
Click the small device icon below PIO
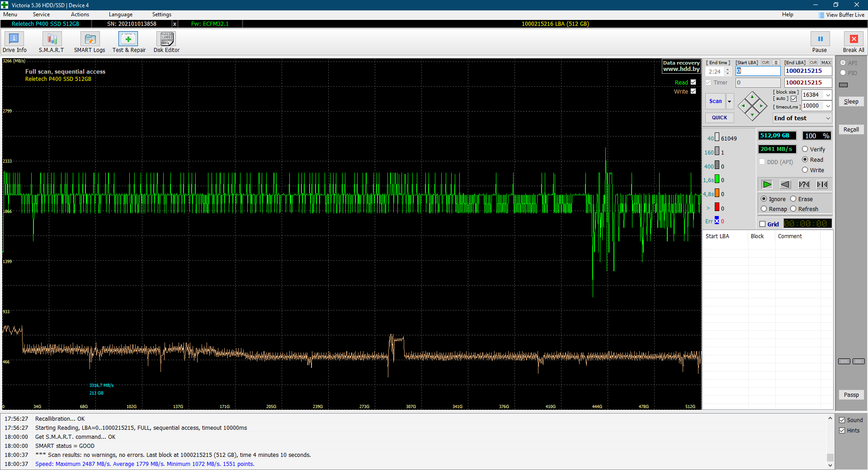(x=844, y=85)
